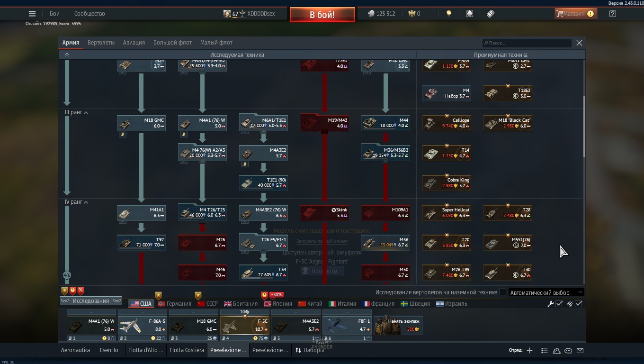Open the lightbulb hints icon
Image resolution: width=644 pixels, height=364 pixels.
click(449, 14)
